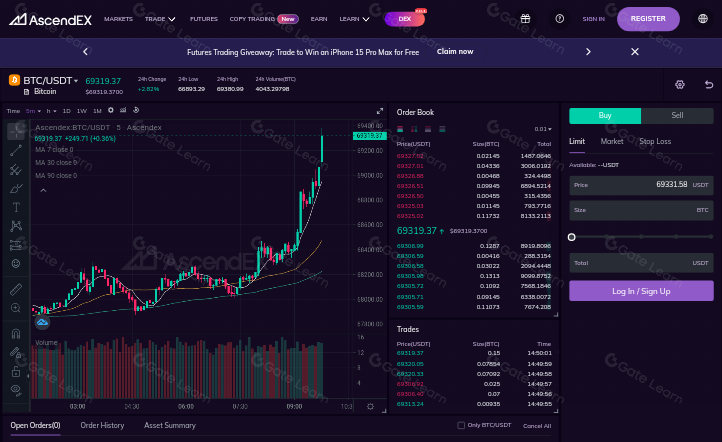This screenshot has width=722, height=442.
Task: Go to next banner announcement
Action: [x=588, y=52]
